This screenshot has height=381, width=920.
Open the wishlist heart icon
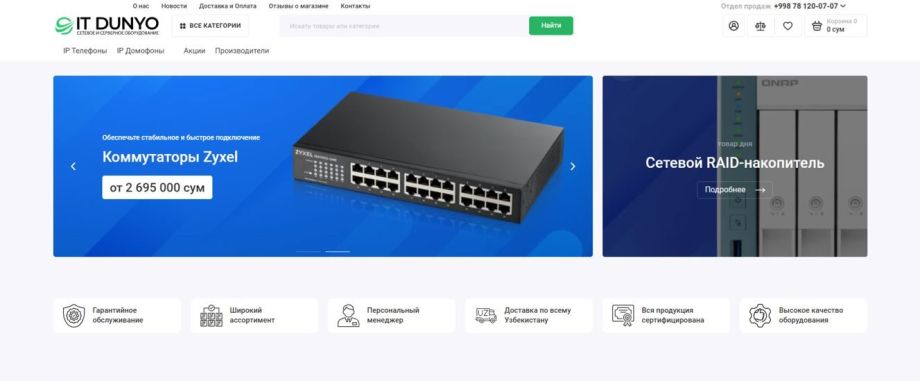(788, 26)
